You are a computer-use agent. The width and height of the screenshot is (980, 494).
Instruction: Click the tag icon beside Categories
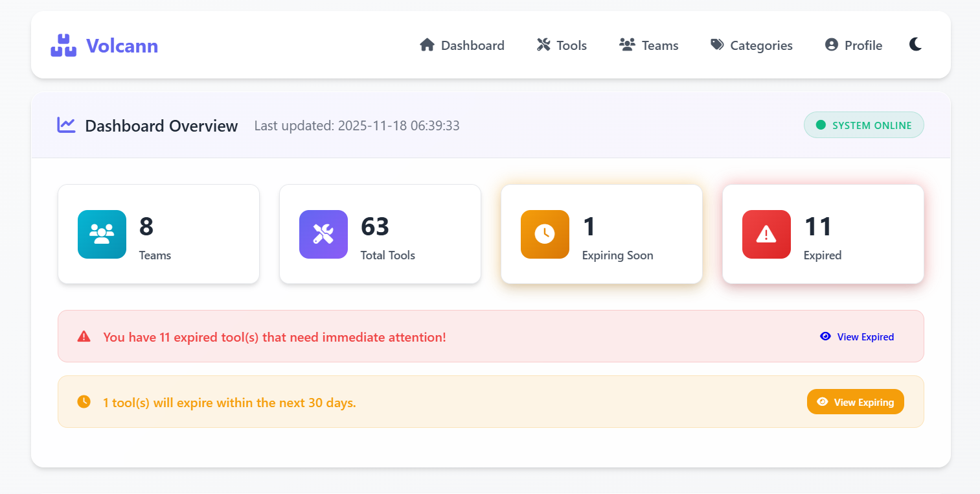[716, 45]
